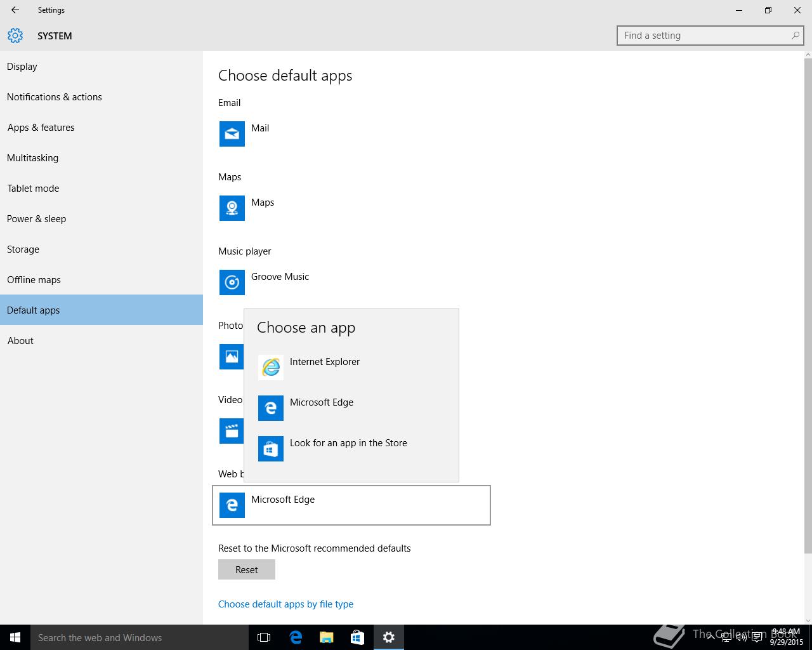Open Tablet mode settings

tap(101, 189)
